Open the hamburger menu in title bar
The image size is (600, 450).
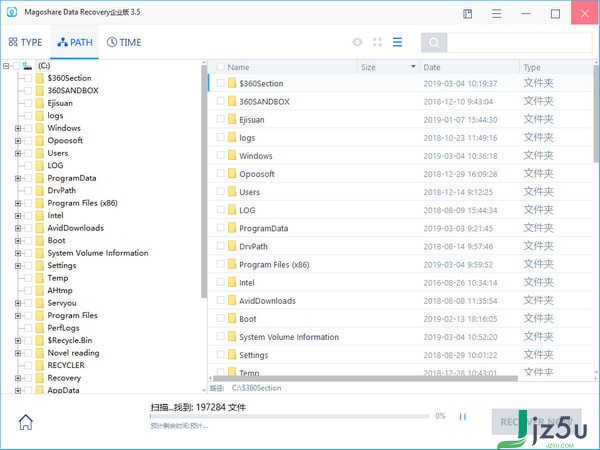[497, 14]
